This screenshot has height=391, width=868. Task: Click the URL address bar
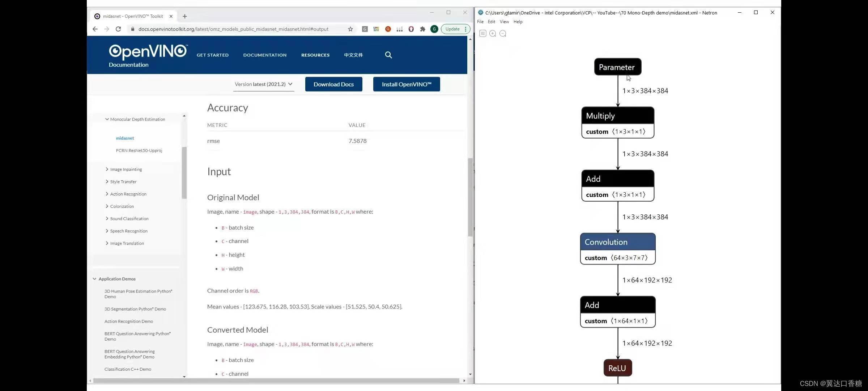pyautogui.click(x=233, y=29)
